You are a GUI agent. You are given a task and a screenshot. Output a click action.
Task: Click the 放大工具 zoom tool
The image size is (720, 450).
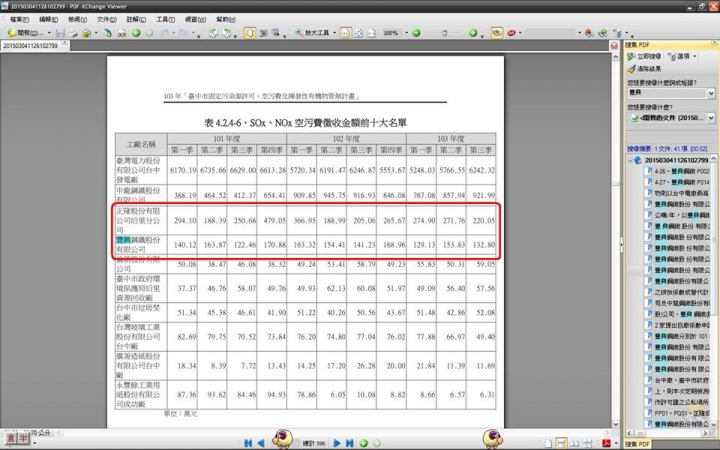(312, 33)
